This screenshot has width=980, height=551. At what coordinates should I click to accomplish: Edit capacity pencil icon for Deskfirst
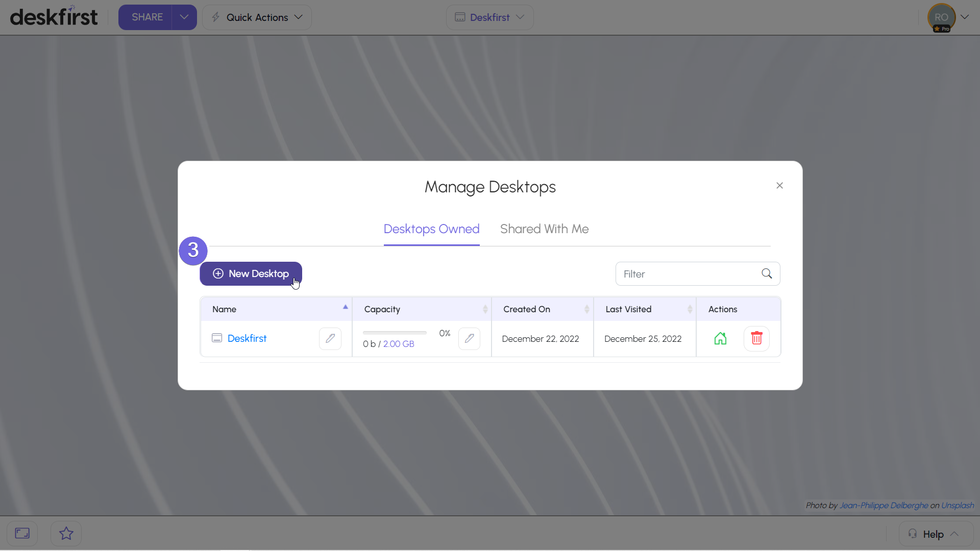point(469,338)
